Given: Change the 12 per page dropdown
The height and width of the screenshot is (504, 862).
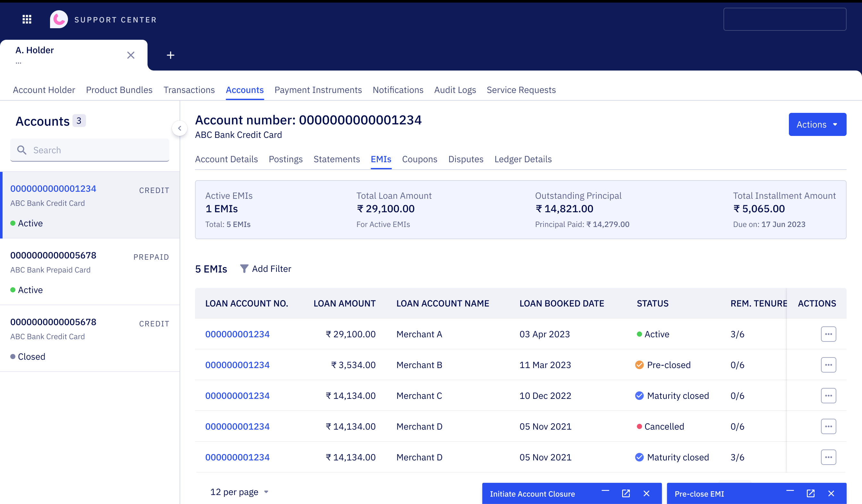Looking at the screenshot, I should [239, 492].
